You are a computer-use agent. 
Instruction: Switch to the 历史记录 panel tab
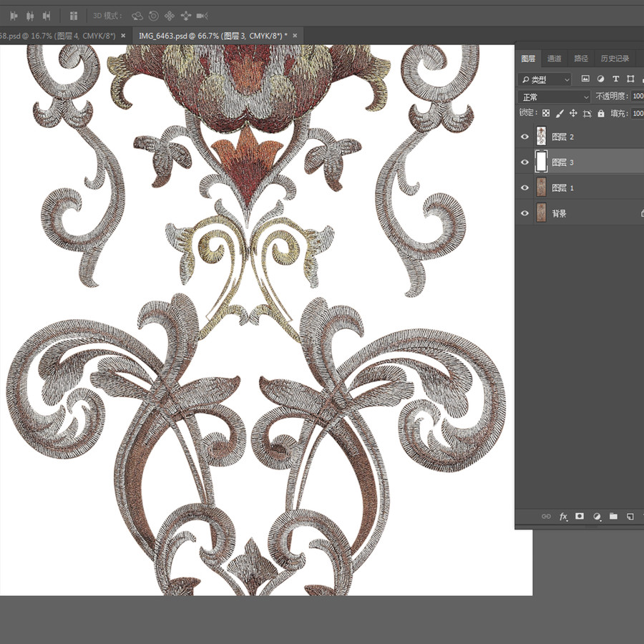click(615, 59)
